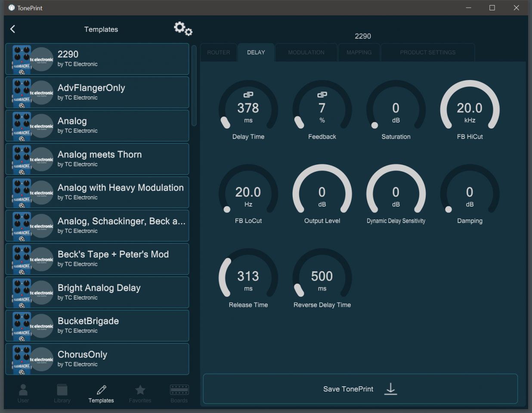This screenshot has height=413, width=532.
Task: Click the Save TonePrint button
Action: [x=360, y=389]
